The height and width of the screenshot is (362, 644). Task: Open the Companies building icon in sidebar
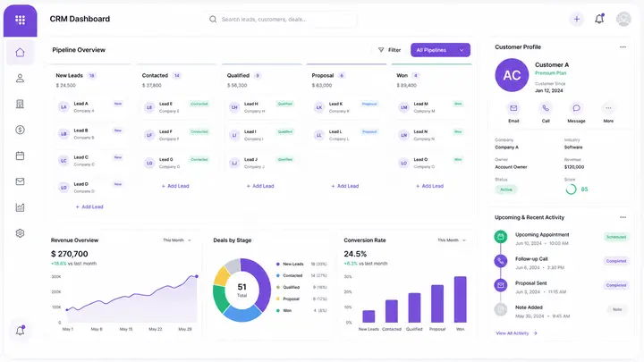tap(20, 104)
